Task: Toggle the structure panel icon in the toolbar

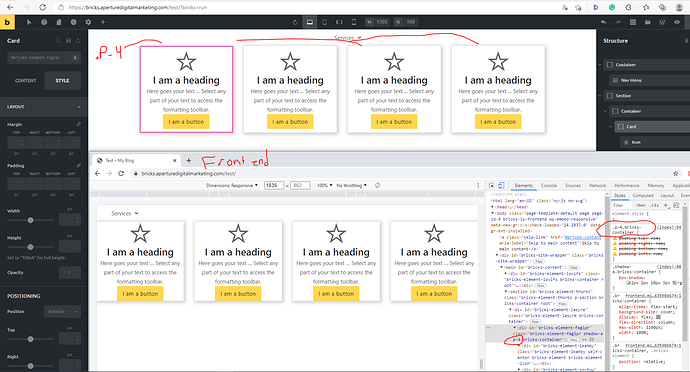Action: tap(633, 22)
